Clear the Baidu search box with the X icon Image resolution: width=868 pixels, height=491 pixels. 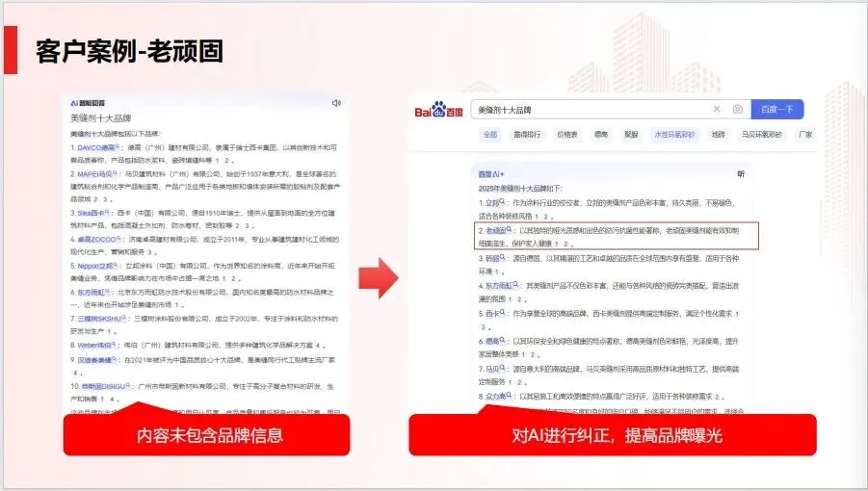pyautogui.click(x=717, y=109)
